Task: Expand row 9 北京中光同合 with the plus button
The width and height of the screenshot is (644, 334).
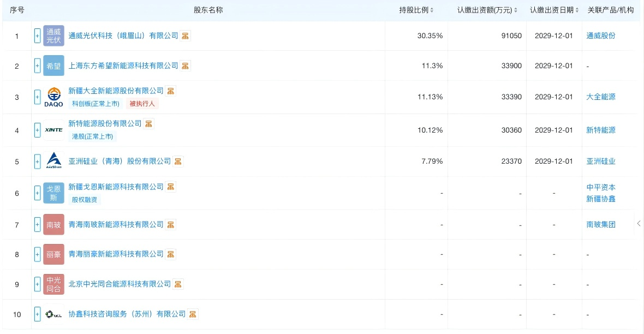Action: 37,284
